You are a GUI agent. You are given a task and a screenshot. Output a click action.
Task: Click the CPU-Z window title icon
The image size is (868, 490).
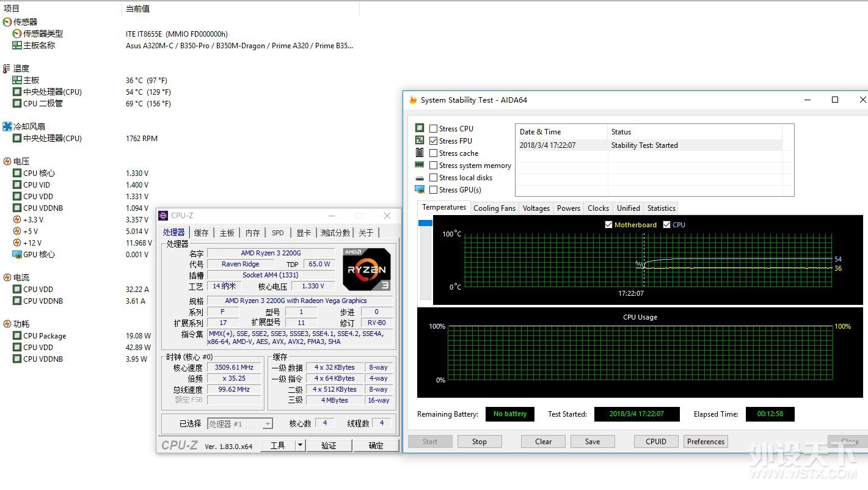tap(163, 215)
